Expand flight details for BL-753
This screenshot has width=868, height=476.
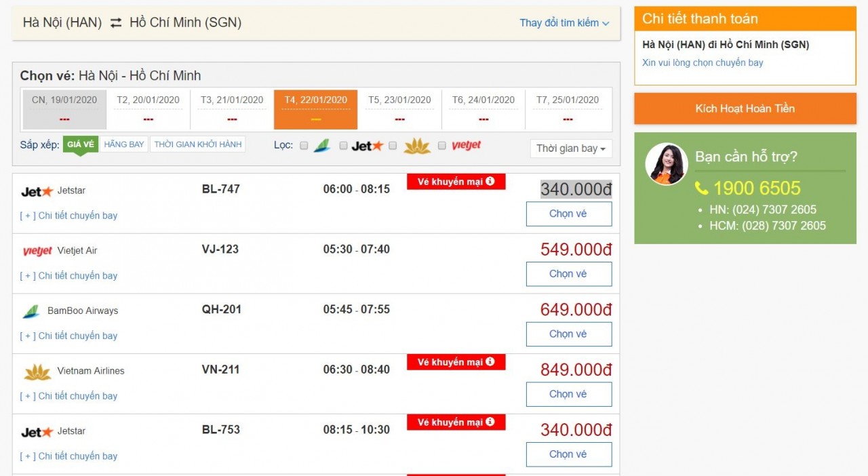point(68,456)
